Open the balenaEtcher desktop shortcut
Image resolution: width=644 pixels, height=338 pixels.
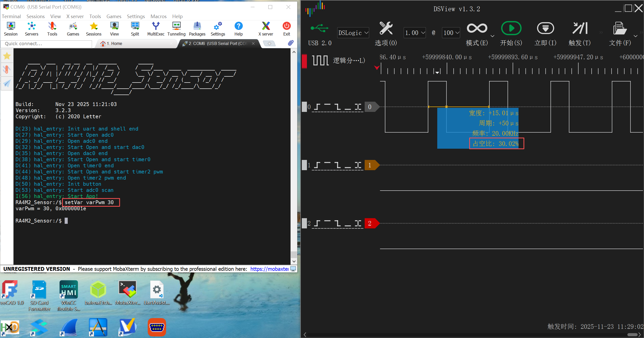pos(98,293)
